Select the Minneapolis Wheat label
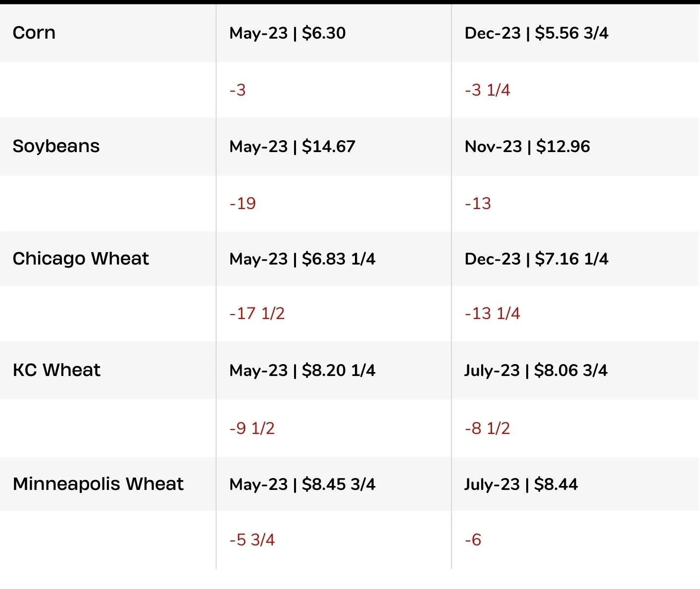700x589 pixels. [99, 484]
